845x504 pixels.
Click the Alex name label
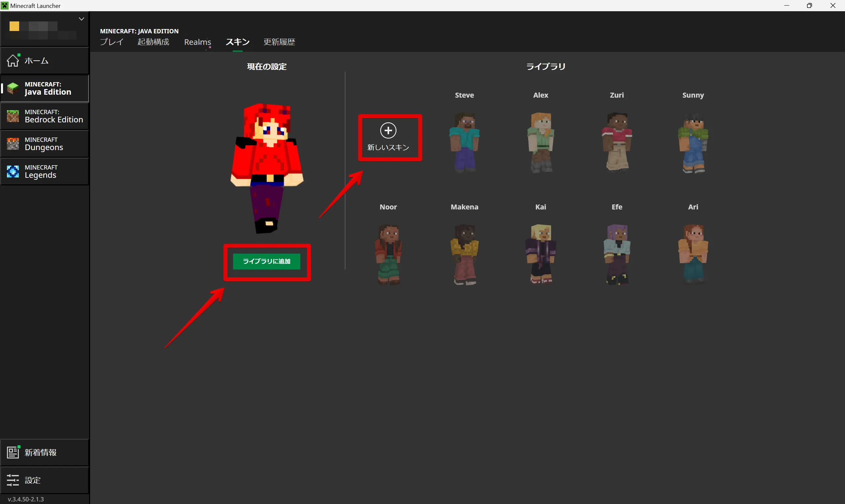click(x=541, y=95)
